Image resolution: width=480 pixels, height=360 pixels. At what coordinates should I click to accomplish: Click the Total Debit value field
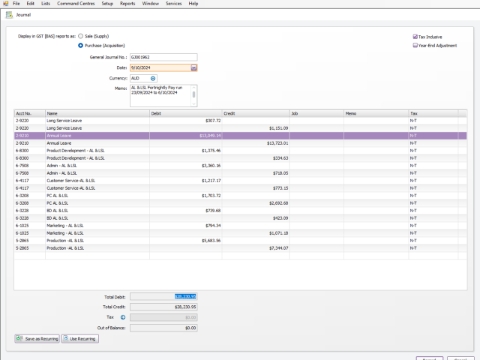pos(164,296)
